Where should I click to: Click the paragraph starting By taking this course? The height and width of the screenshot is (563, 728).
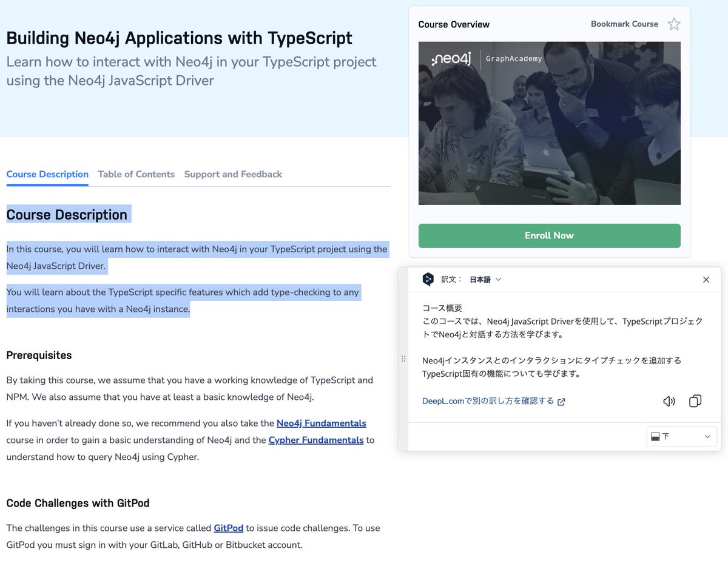click(x=190, y=389)
